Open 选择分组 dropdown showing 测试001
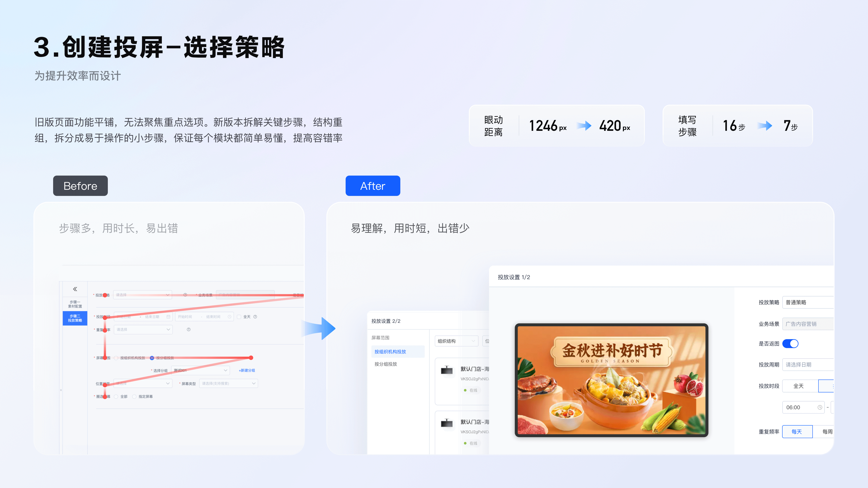 pos(200,370)
